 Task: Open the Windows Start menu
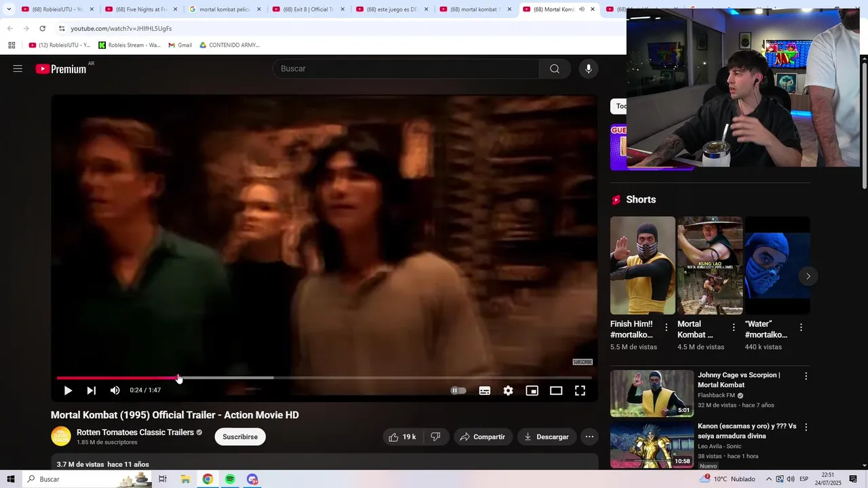pyautogui.click(x=11, y=479)
